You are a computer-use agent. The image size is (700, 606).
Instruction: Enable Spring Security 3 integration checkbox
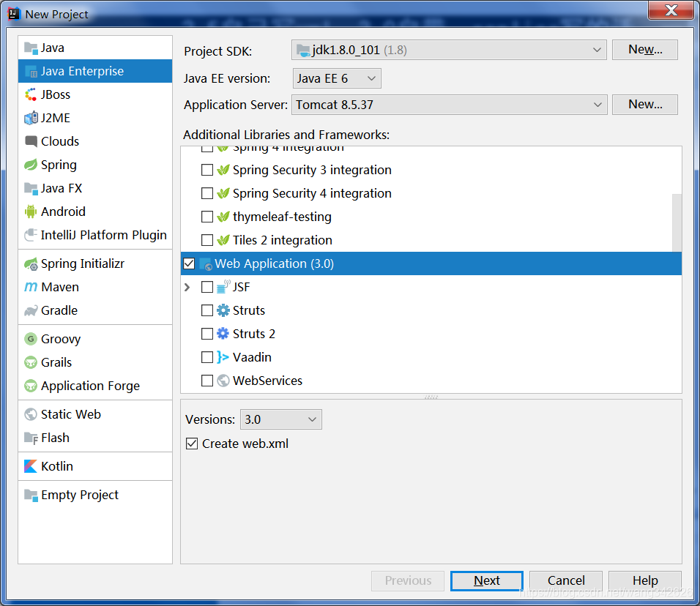207,170
